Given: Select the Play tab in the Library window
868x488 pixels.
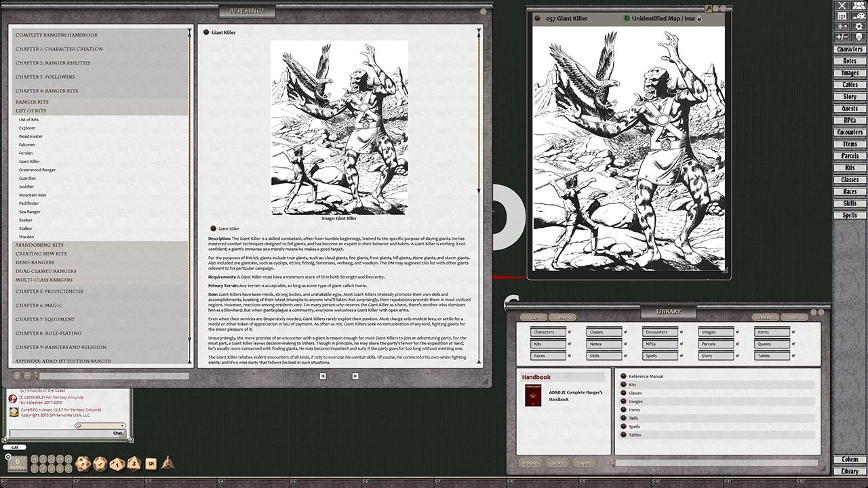Looking at the screenshot, I should coord(562,318).
